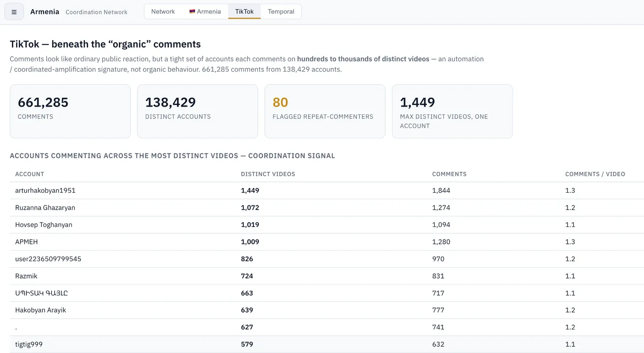Click comments value 717
The height and width of the screenshot is (353, 644).
tap(438, 293)
